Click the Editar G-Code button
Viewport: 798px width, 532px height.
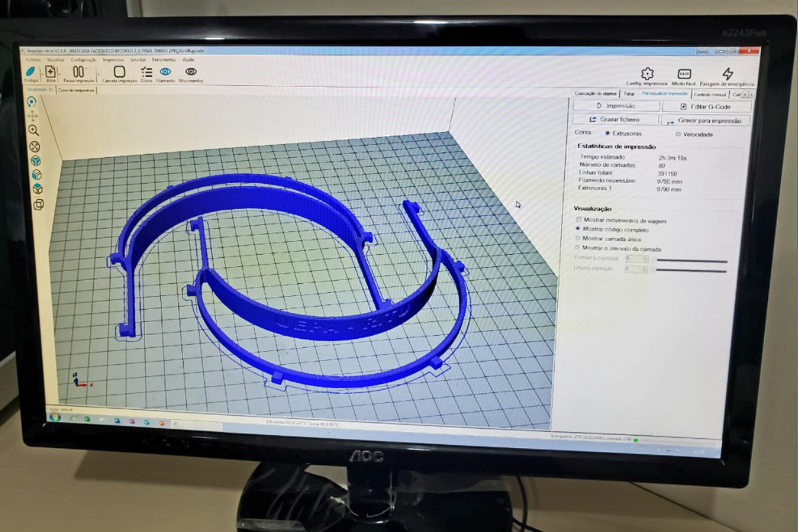[x=706, y=107]
